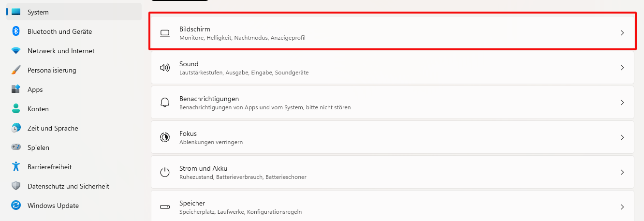The height and width of the screenshot is (221, 644).
Task: Click the Personalisierung paintbrush icon
Action: pos(16,70)
